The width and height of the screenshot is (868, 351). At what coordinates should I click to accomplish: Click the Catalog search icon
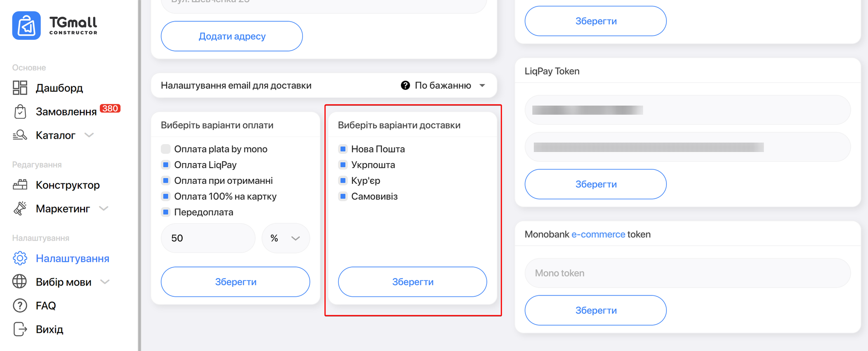click(x=20, y=135)
